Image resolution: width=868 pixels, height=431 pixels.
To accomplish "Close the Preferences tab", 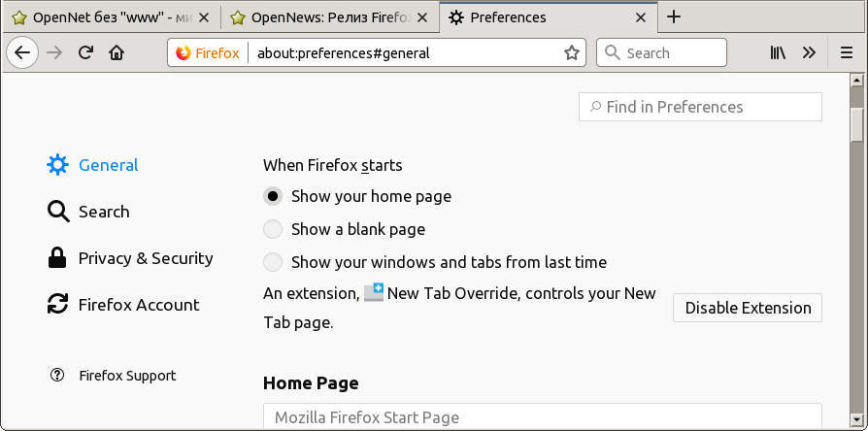I will pyautogui.click(x=641, y=17).
